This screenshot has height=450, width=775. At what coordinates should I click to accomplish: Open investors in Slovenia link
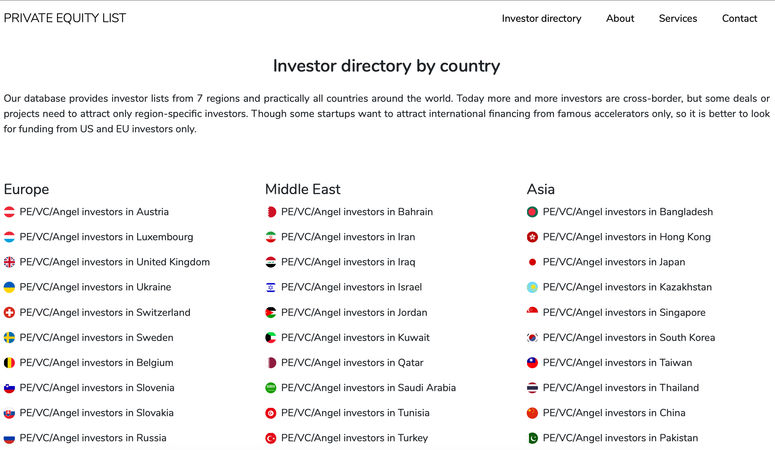[x=97, y=388]
